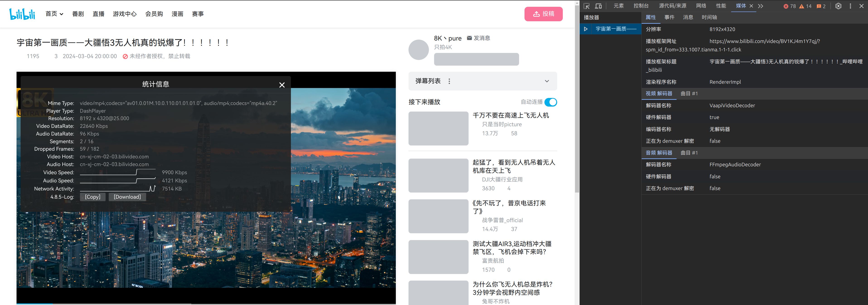The height and width of the screenshot is (305, 868).
Task: Open the DevTools three-dot customize menu
Action: coord(850,6)
